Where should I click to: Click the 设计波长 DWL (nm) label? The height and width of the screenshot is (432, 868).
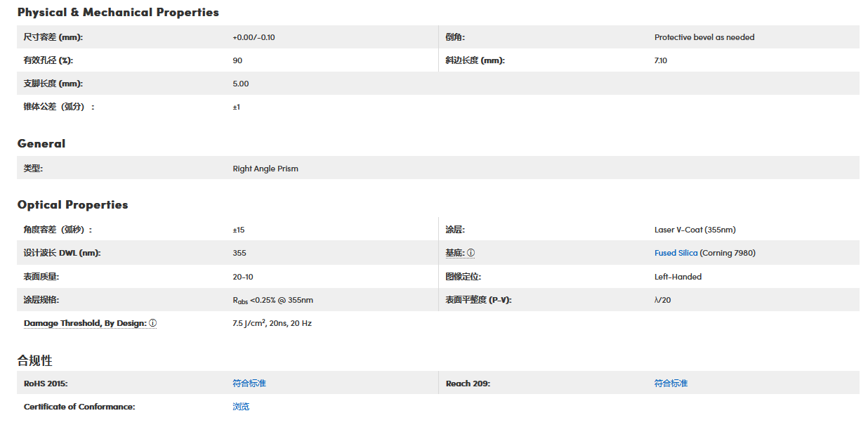coord(62,253)
